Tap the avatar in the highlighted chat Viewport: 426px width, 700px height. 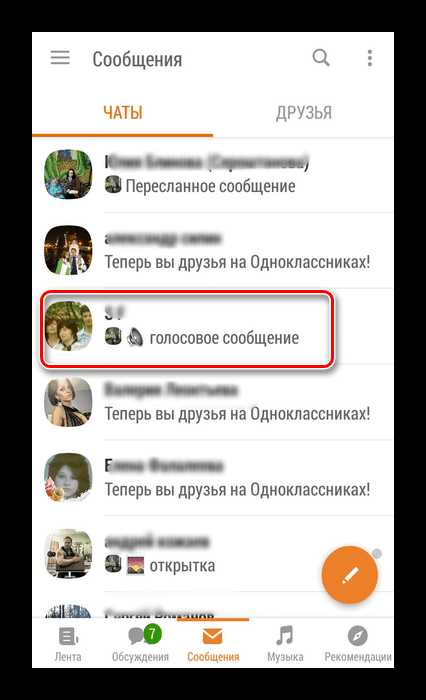click(68, 326)
